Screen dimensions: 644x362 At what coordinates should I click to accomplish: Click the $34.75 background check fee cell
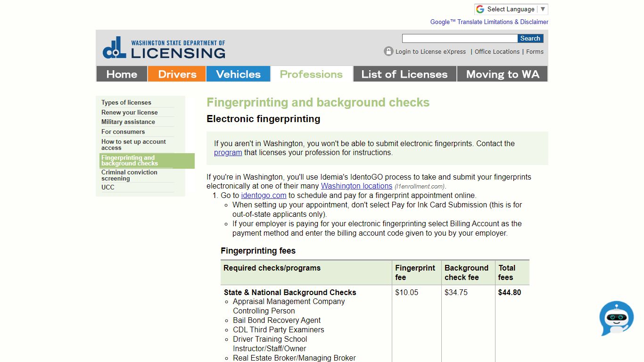[x=456, y=292]
